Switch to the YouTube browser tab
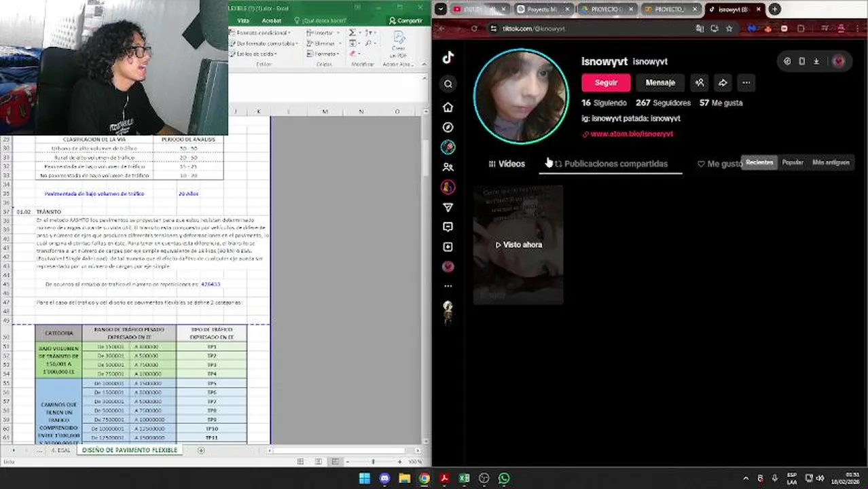The height and width of the screenshot is (489, 868). pos(480,10)
